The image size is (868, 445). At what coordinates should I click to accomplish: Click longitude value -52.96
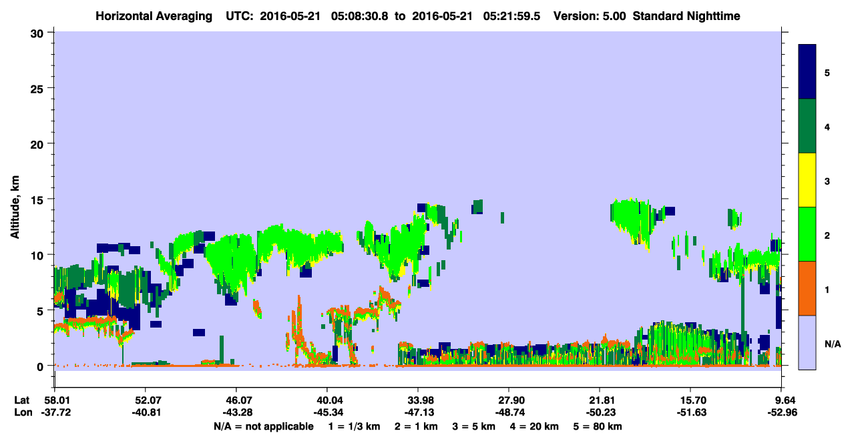[782, 412]
